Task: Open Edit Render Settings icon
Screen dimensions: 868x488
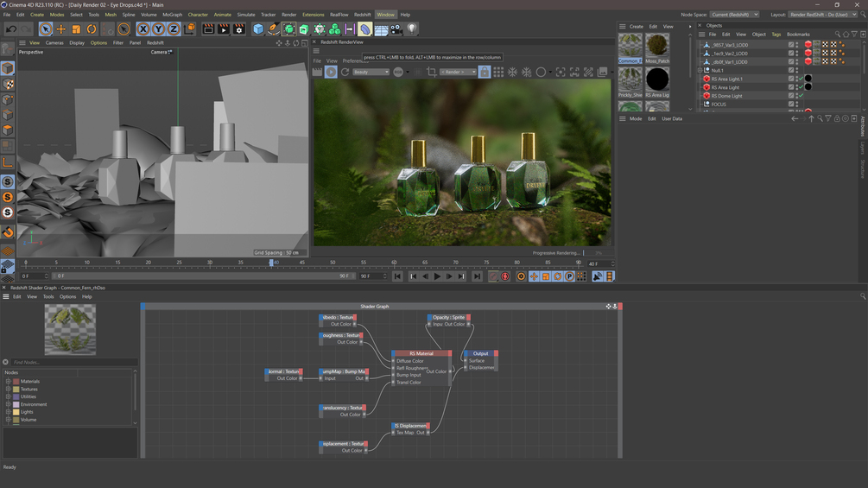Action: point(239,29)
